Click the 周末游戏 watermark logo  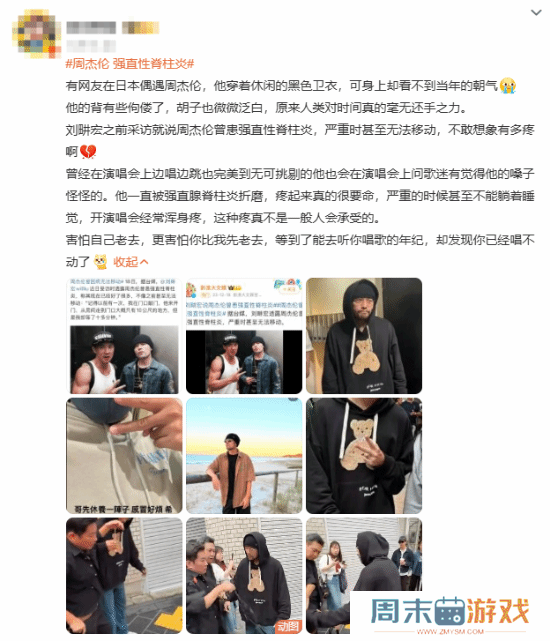[450, 615]
